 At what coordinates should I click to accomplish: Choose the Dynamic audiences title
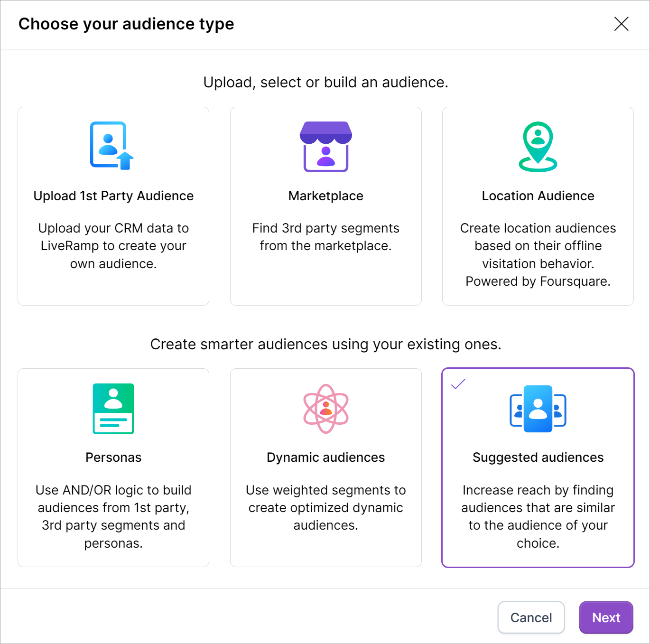click(x=325, y=457)
